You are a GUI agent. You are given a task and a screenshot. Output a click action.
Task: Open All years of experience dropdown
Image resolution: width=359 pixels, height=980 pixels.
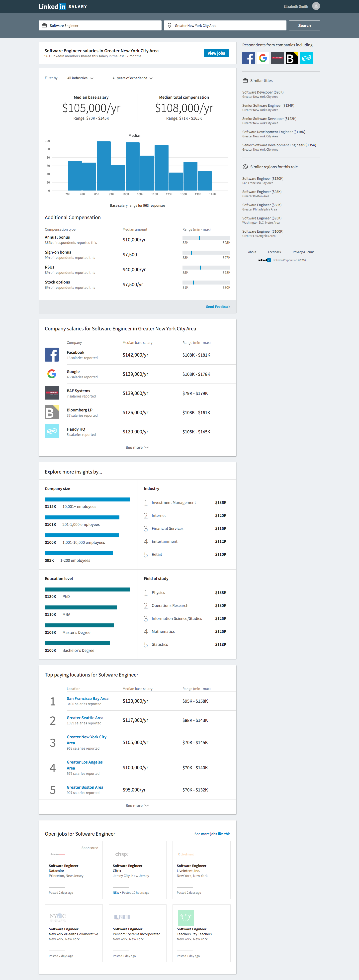tap(132, 78)
